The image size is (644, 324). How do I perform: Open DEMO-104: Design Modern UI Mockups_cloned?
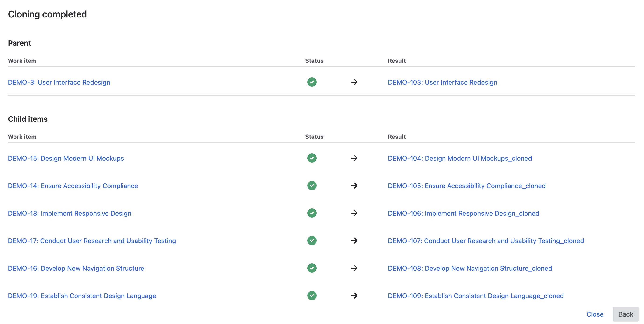(x=460, y=158)
